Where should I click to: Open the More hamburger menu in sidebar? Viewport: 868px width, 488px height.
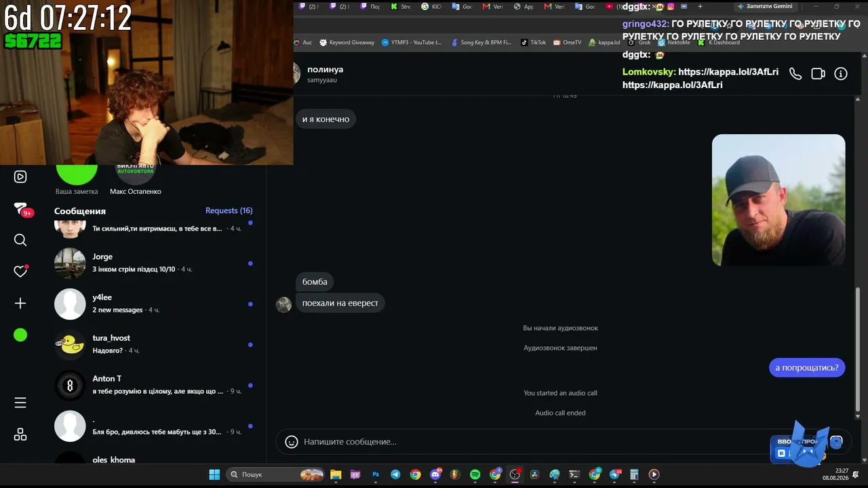tap(20, 403)
